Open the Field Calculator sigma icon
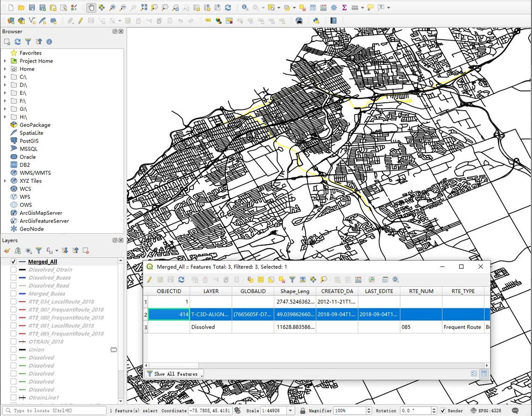Screen dimensions: 532x416 pos(344,8)
